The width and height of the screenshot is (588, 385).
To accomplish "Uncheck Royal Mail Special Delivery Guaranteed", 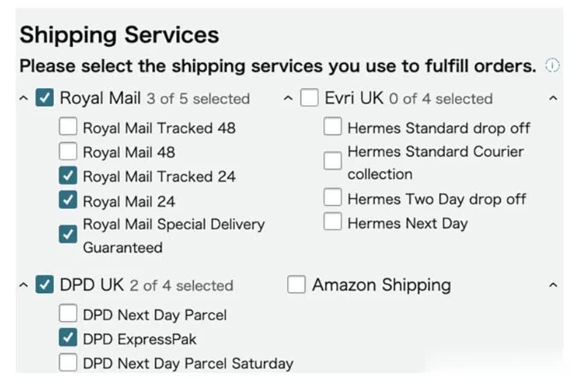I will pyautogui.click(x=68, y=234).
